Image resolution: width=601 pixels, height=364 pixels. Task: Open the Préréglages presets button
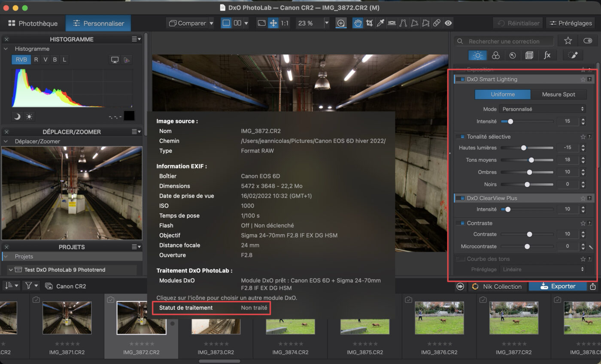[x=570, y=23]
